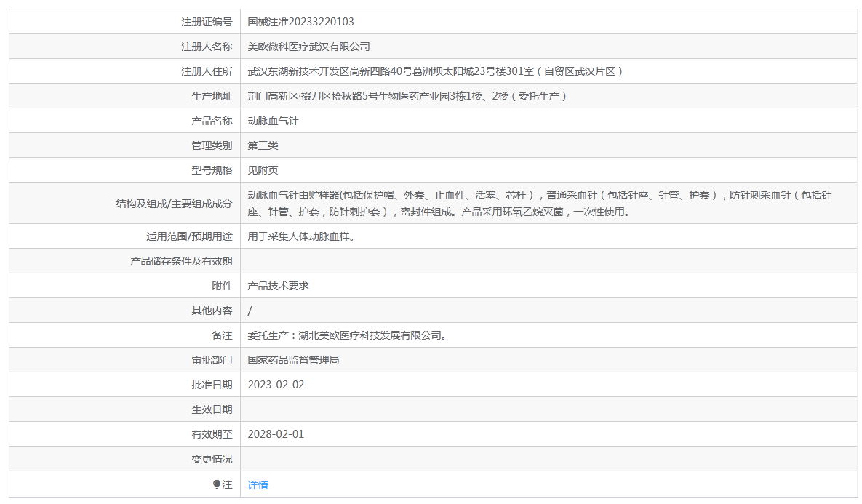Select product name 动脉血气针
The height and width of the screenshot is (504, 862).
273,121
